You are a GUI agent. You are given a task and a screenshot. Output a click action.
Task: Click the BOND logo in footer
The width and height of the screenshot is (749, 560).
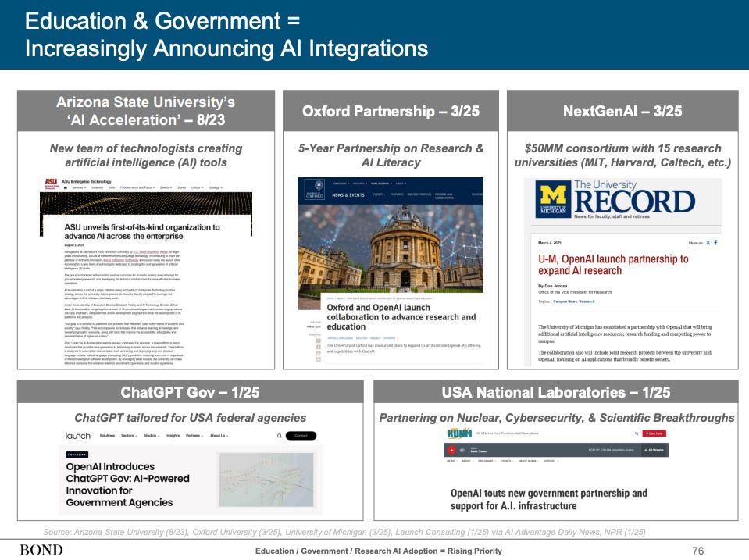pyautogui.click(x=41, y=551)
